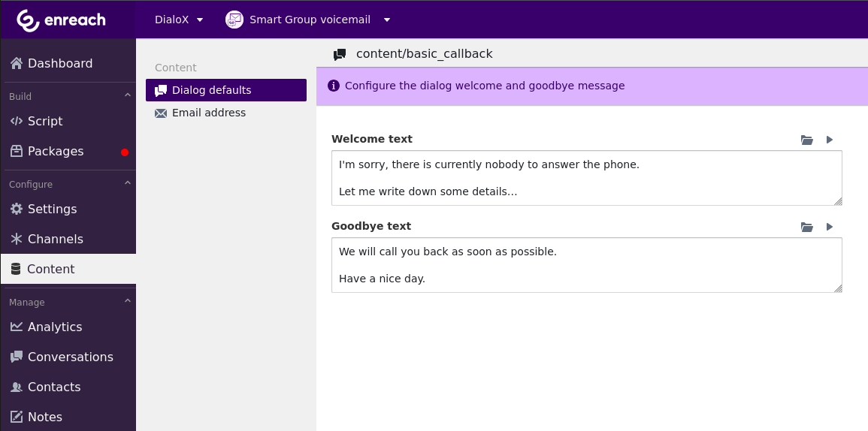Viewport: 868px width, 431px height.
Task: Select Dialog defaults in the content list
Action: tap(226, 90)
